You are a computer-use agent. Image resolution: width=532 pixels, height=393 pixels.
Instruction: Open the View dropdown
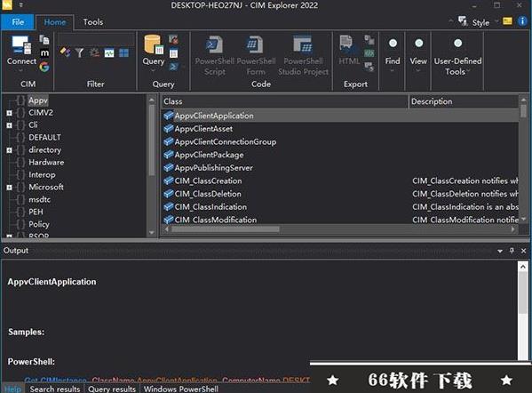418,70
